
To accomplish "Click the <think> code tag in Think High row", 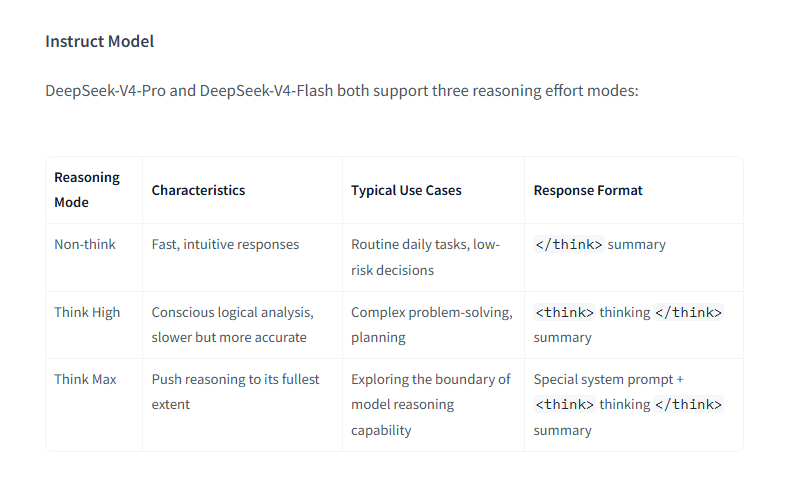I will [x=564, y=312].
